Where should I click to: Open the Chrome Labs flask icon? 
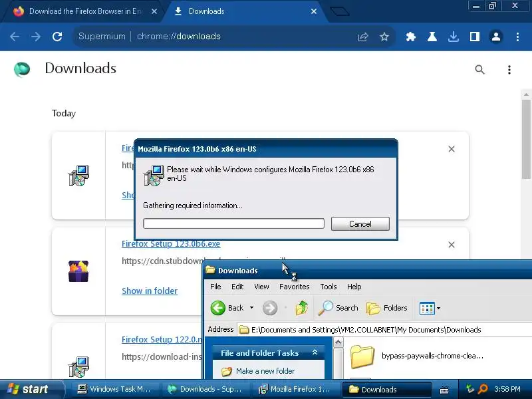pyautogui.click(x=432, y=37)
